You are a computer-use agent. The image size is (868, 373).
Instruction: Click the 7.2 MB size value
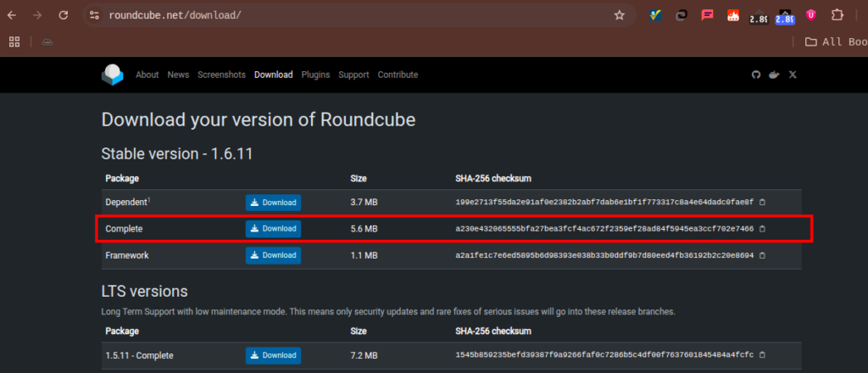(x=364, y=355)
